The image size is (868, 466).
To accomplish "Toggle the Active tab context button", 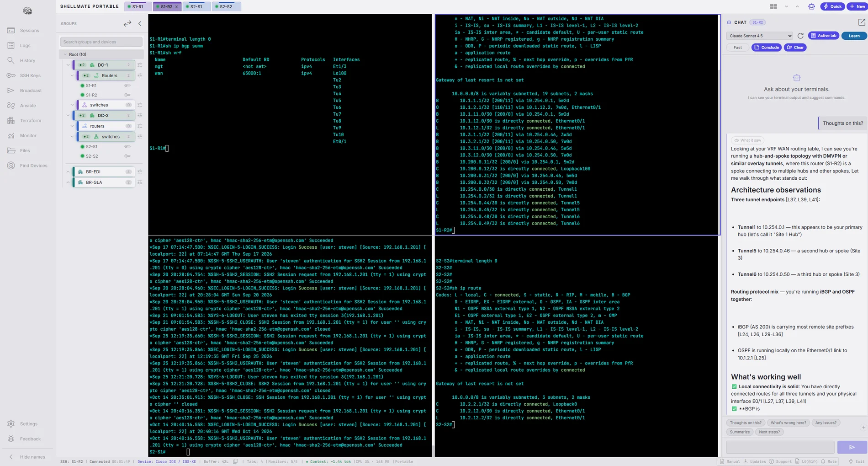I will [x=824, y=36].
